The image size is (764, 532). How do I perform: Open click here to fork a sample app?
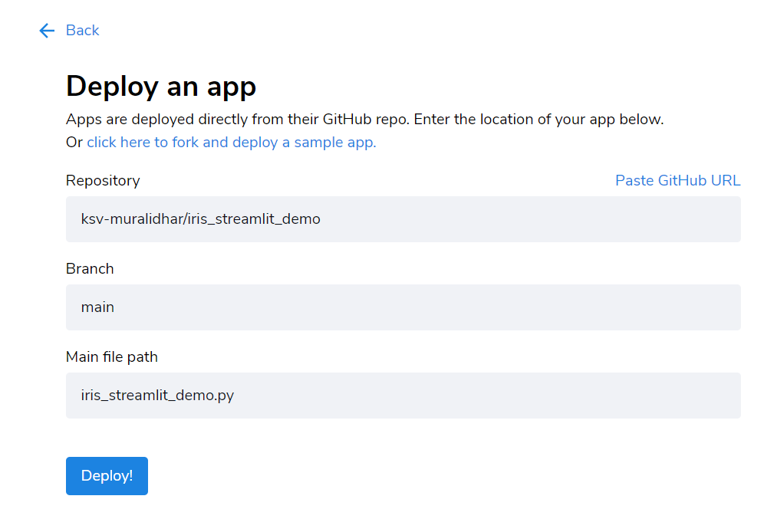click(x=231, y=142)
